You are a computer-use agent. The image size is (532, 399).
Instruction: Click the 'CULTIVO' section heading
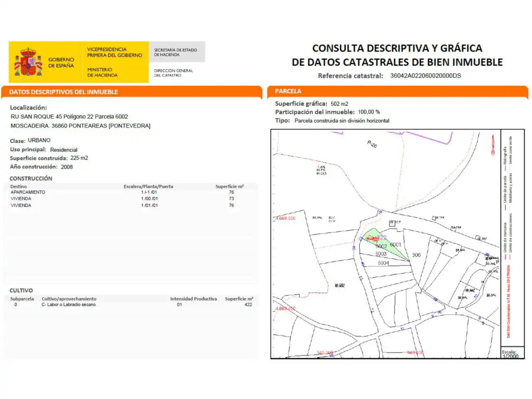pos(21,291)
